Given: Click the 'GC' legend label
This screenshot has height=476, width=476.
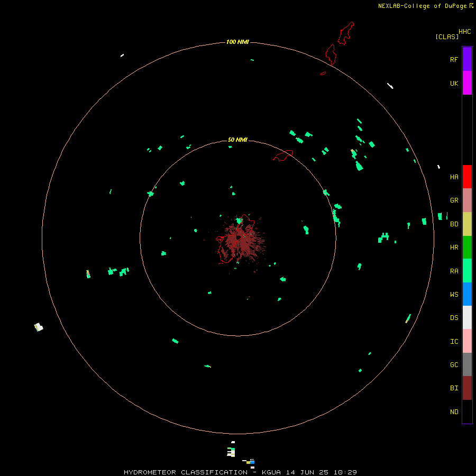Looking at the screenshot, I should point(454,365).
